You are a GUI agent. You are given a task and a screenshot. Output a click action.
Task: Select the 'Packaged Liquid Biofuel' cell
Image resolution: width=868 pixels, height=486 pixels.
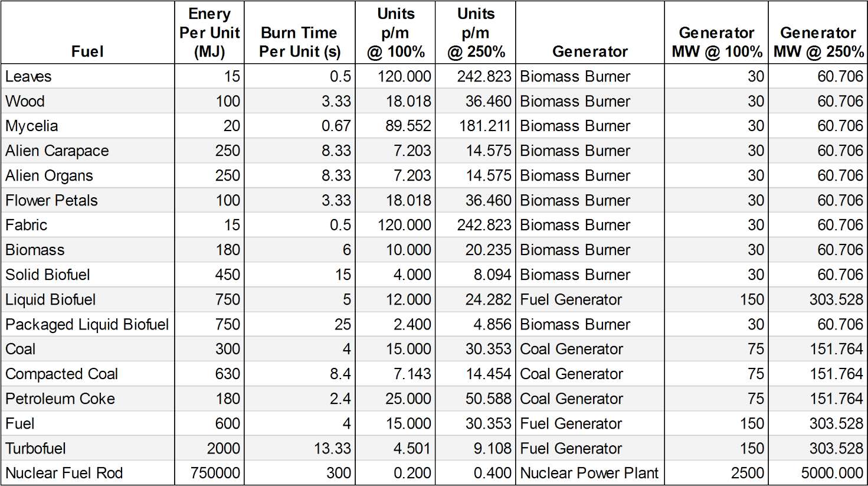point(87,324)
